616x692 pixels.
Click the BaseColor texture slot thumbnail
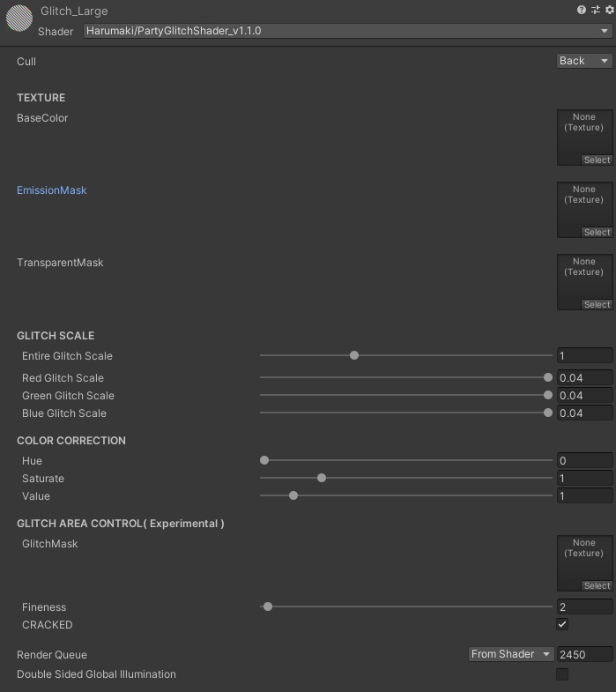pos(584,138)
